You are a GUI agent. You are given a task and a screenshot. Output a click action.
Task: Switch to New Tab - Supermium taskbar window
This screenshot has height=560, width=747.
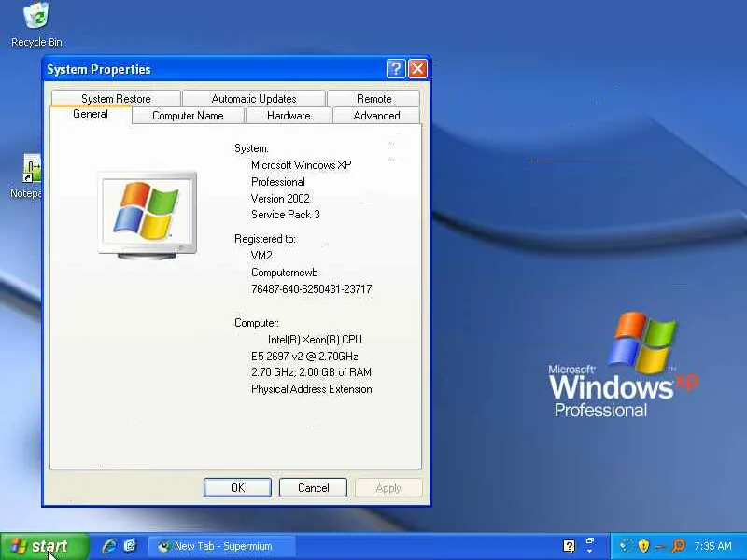tap(221, 546)
